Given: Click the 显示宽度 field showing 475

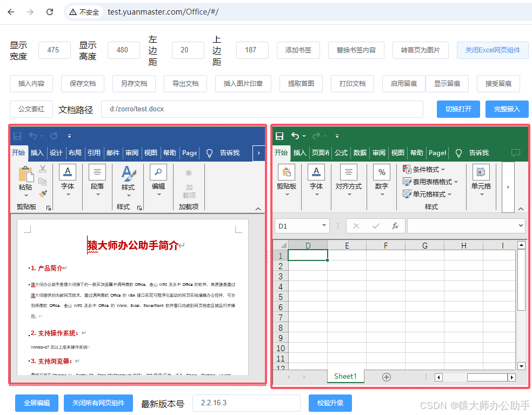Looking at the screenshot, I should tap(55, 50).
